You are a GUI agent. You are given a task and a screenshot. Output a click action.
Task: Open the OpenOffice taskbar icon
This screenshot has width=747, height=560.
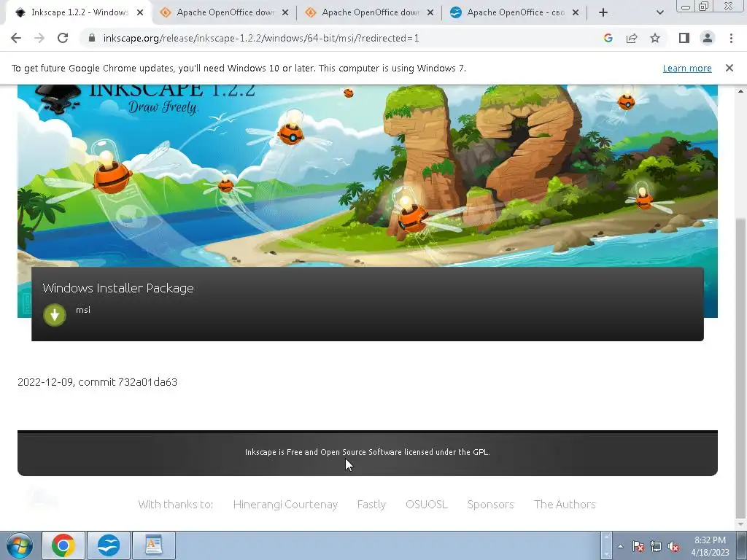pyautogui.click(x=109, y=545)
